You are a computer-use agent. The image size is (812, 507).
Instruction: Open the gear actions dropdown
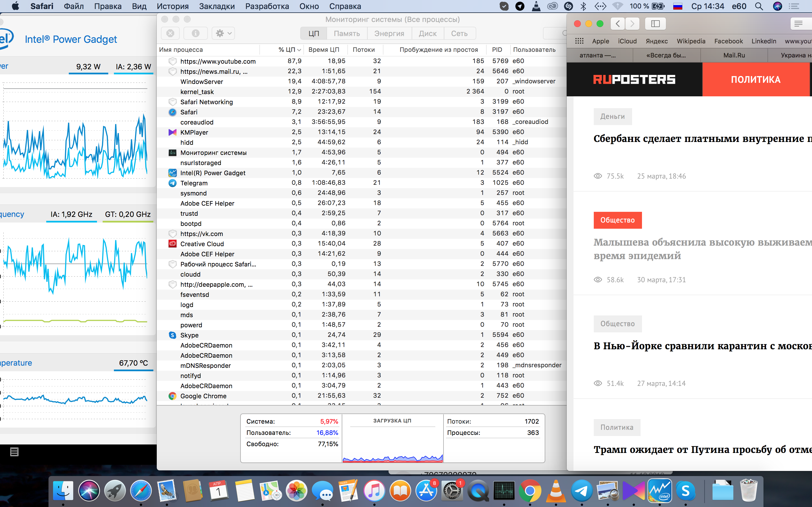click(224, 33)
